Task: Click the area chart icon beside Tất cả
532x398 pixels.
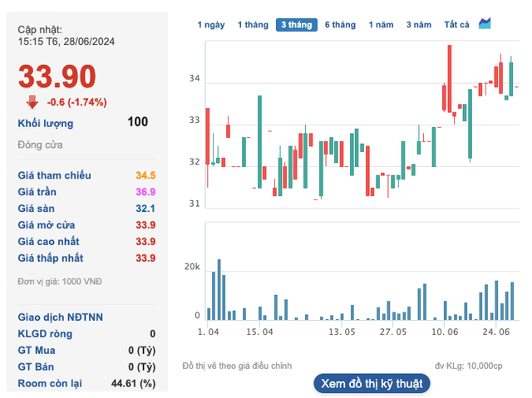Action: 485,23
